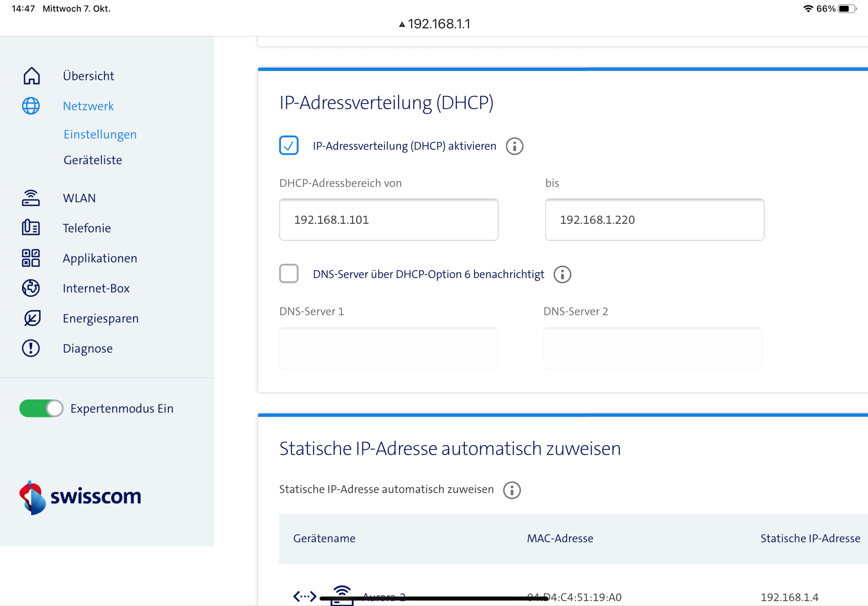The width and height of the screenshot is (868, 606).
Task: Click the DNS-Server 1 field
Action: click(389, 348)
